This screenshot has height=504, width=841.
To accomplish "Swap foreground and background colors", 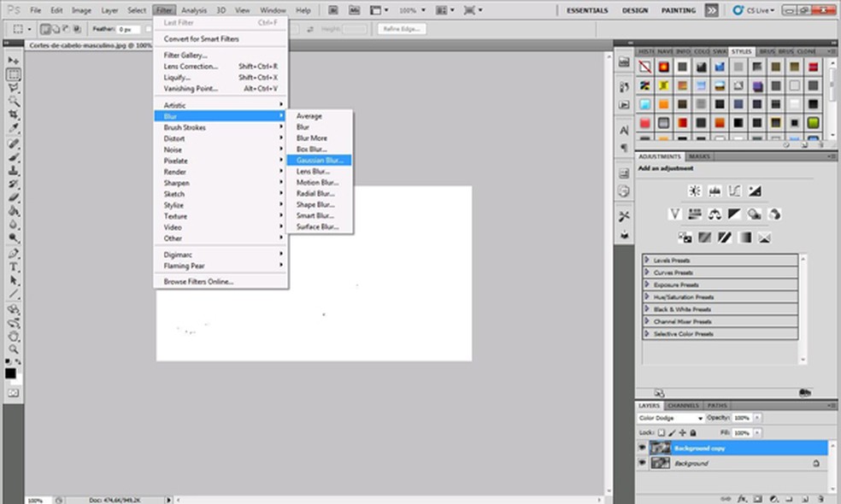I will coord(18,362).
